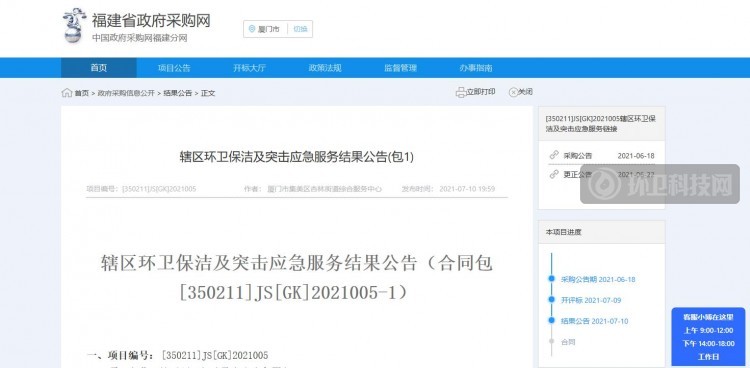This screenshot has height=368, width=750.
Task: Go to 首页 via breadcrumb link
Action: click(82, 93)
